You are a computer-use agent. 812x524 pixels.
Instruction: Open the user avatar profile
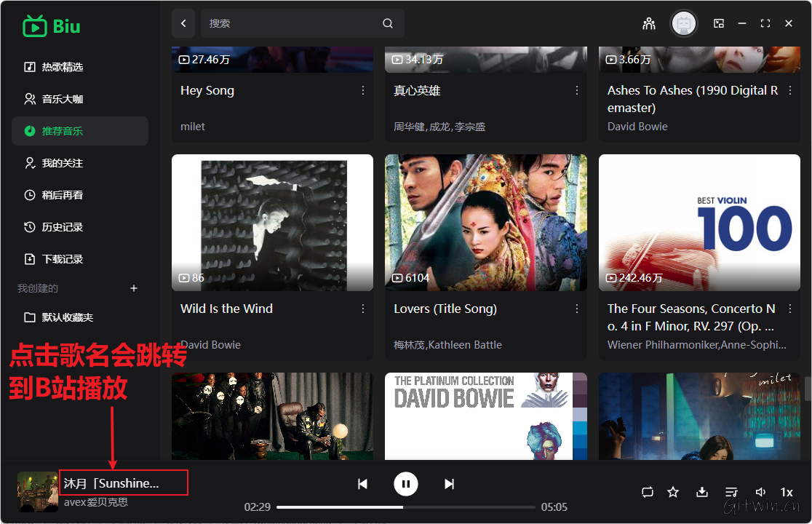683,23
